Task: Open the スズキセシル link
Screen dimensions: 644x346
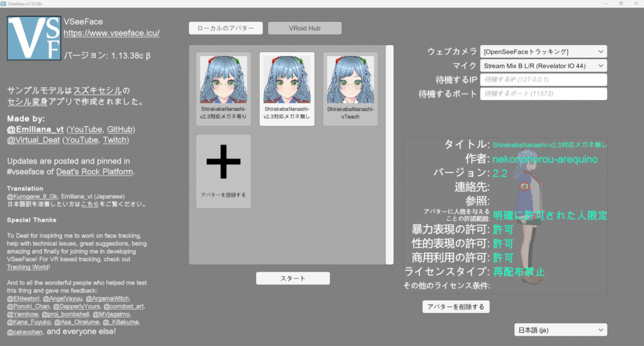Action: point(97,91)
